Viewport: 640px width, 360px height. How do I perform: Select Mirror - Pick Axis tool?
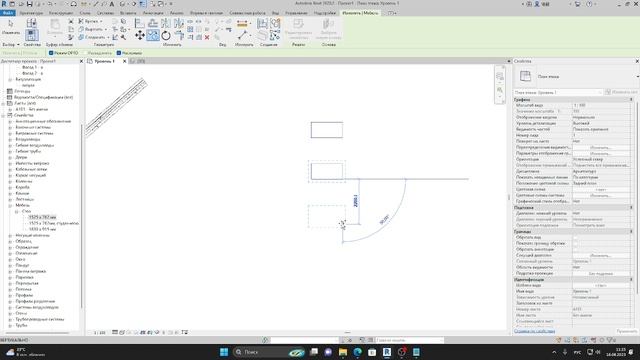(166, 23)
